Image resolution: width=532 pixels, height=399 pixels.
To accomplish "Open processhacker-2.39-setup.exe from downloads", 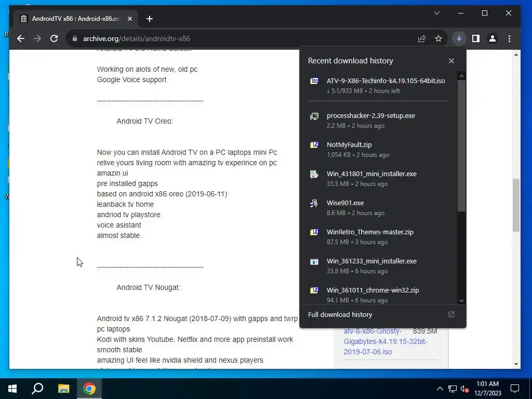I will pyautogui.click(x=378, y=121).
